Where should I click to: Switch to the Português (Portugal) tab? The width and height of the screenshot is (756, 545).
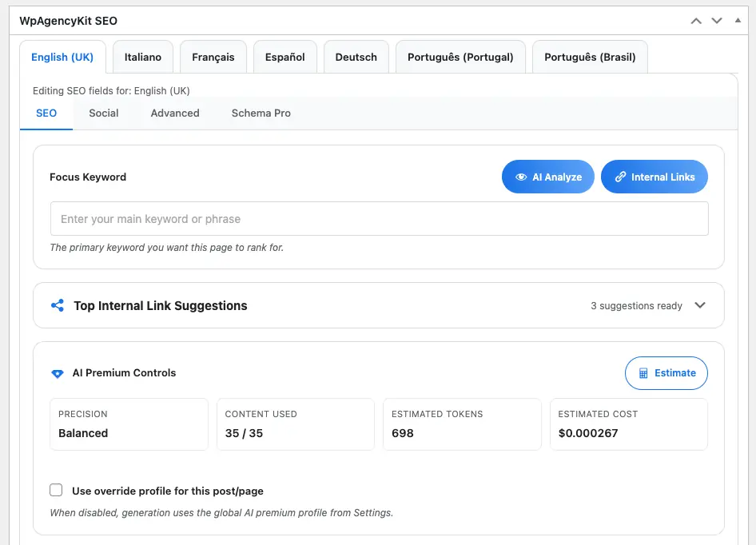click(460, 57)
